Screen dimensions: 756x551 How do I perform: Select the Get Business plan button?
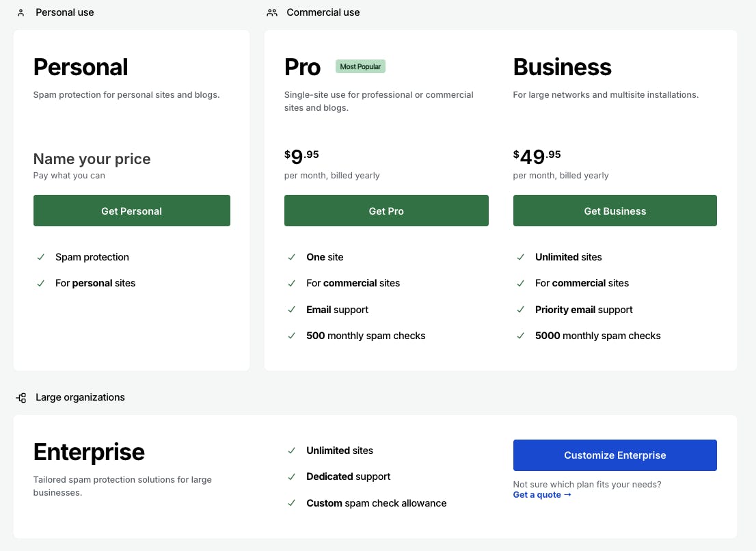tap(615, 211)
